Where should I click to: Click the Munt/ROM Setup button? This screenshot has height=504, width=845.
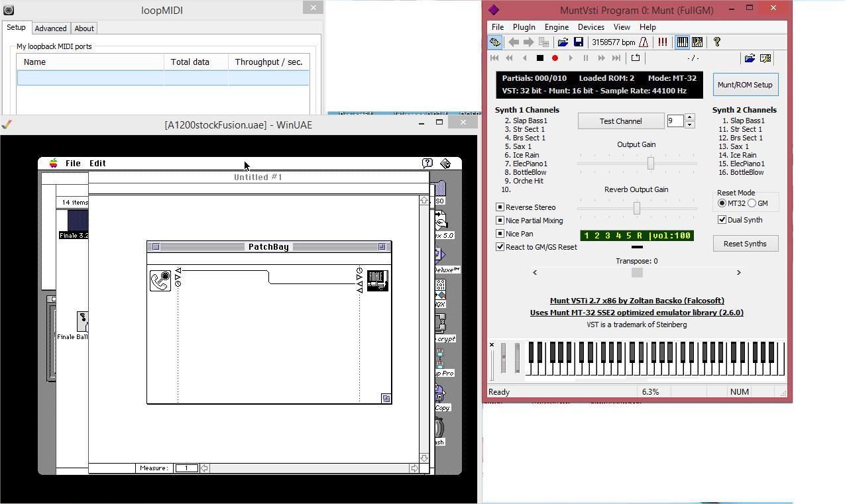pyautogui.click(x=745, y=85)
